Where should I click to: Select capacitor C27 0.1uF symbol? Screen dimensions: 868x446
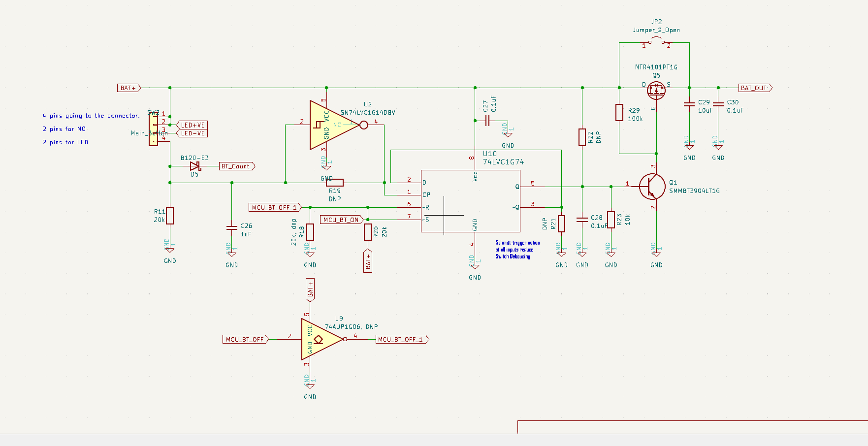click(x=486, y=121)
